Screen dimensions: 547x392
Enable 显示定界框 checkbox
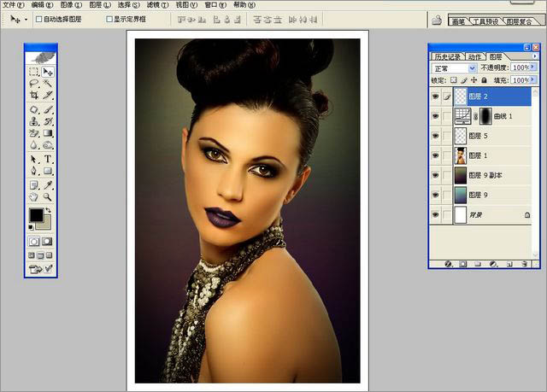(x=109, y=18)
